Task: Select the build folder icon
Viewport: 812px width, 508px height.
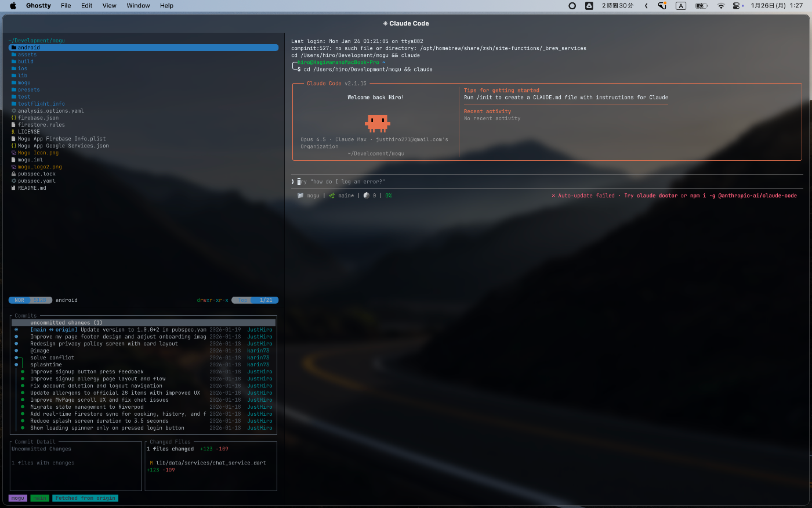Action: click(14, 62)
